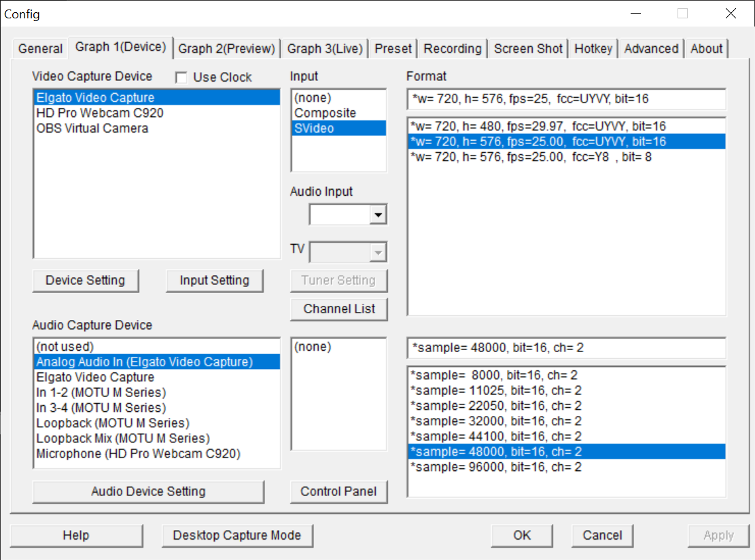Viewport: 755px width, 560px height.
Task: Switch to the General tab
Action: [x=41, y=49]
